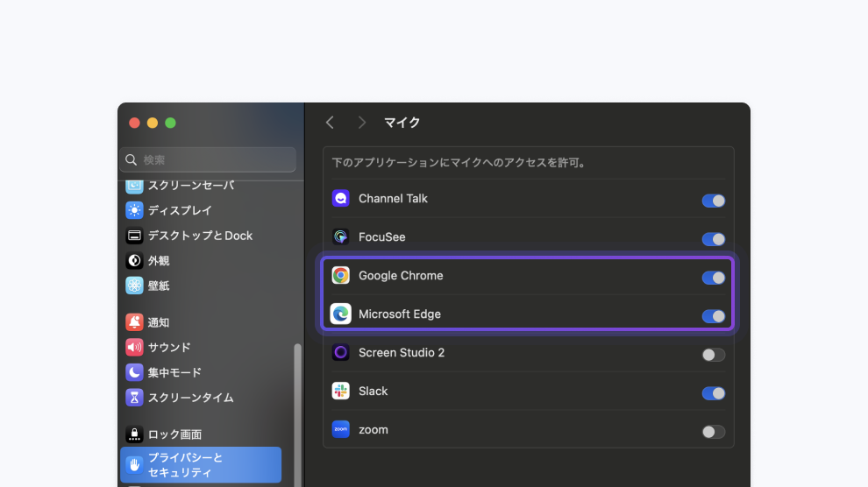Click the Screen Studio 2 icon
The width and height of the screenshot is (868, 487).
click(x=341, y=353)
